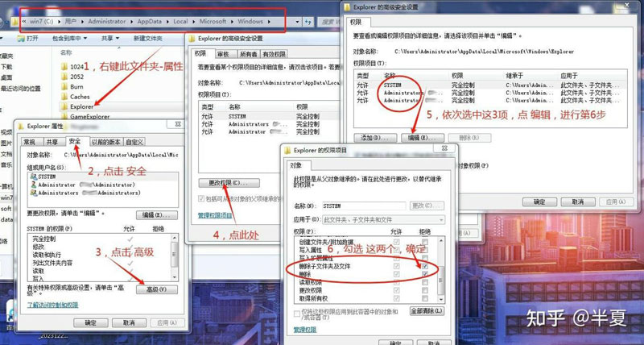Click scrollbar thumb in SYSTEM 的权限 list
This screenshot has height=345, width=644.
(x=175, y=255)
